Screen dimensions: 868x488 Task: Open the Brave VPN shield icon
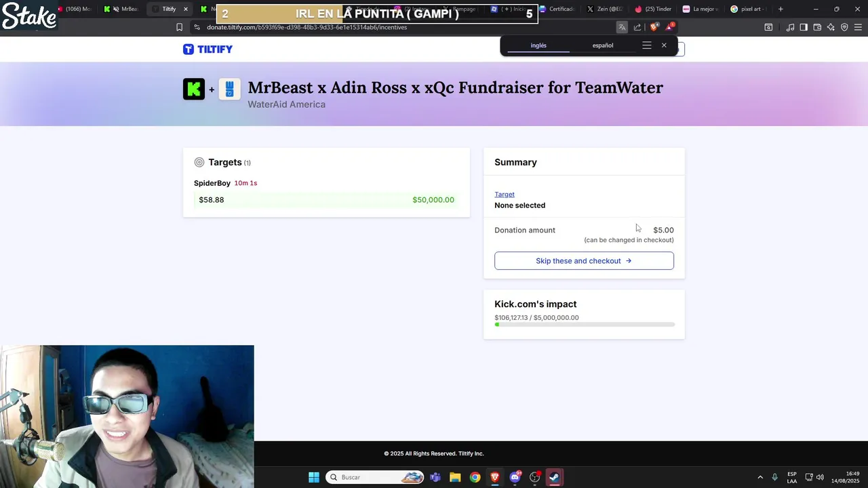pyautogui.click(x=844, y=27)
